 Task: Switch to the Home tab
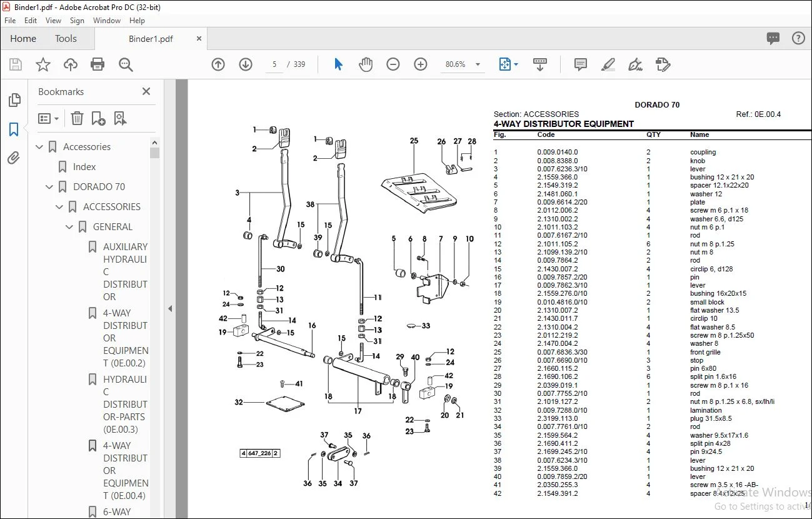point(23,39)
